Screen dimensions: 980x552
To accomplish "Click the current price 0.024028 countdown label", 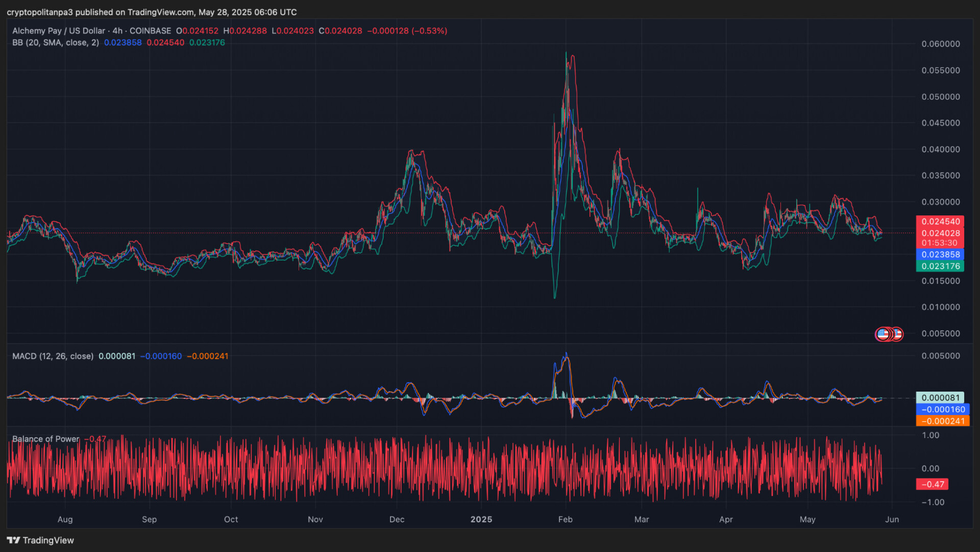I will point(940,238).
